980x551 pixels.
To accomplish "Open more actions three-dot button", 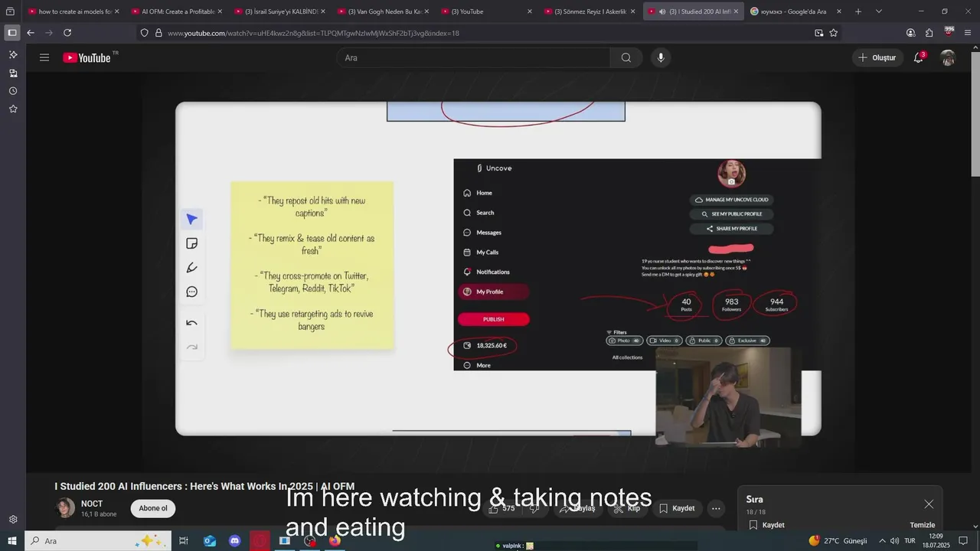I will 716,508.
